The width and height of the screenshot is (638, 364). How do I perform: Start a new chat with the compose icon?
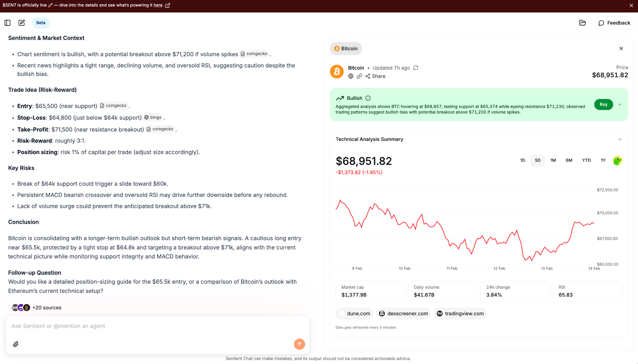(21, 23)
